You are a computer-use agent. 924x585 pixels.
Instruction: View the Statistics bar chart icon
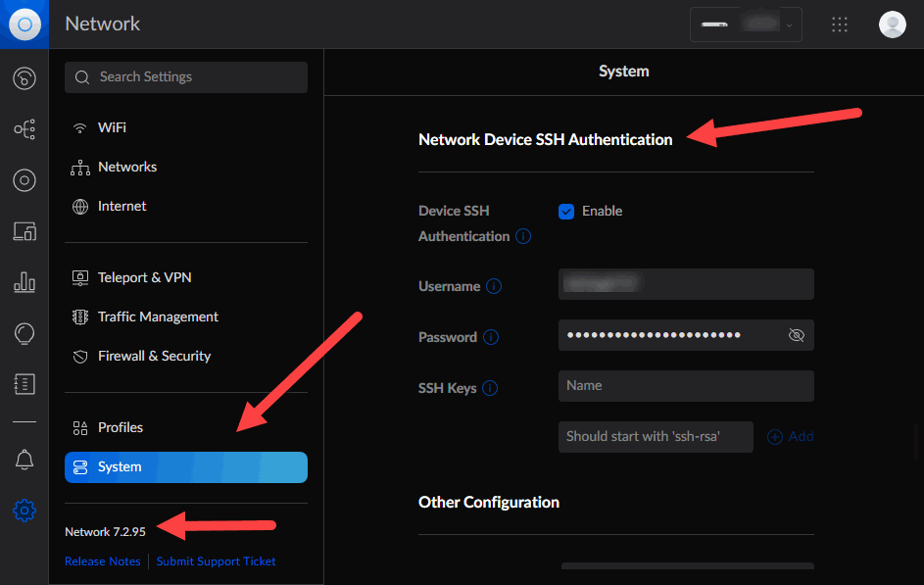(24, 281)
